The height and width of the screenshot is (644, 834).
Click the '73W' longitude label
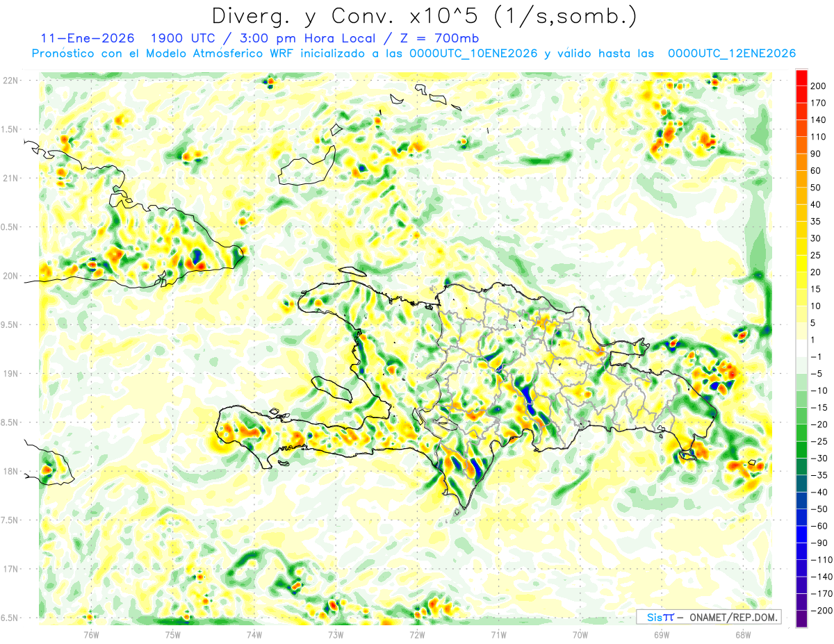point(336,634)
